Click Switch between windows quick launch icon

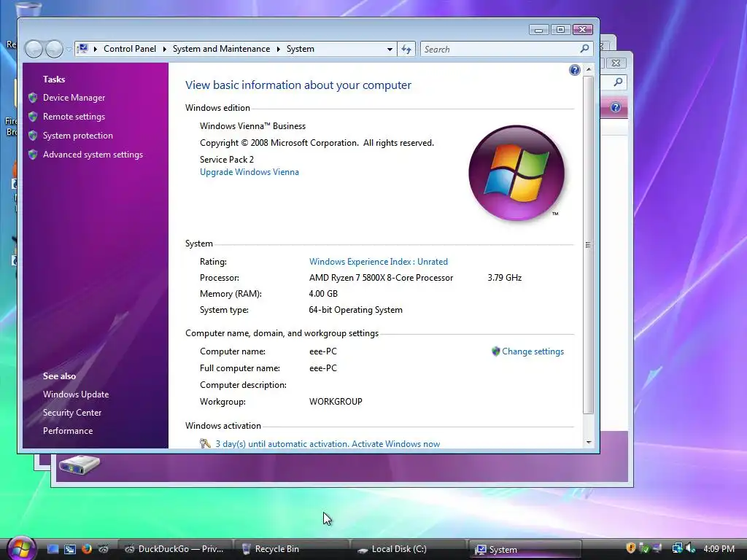[70, 549]
